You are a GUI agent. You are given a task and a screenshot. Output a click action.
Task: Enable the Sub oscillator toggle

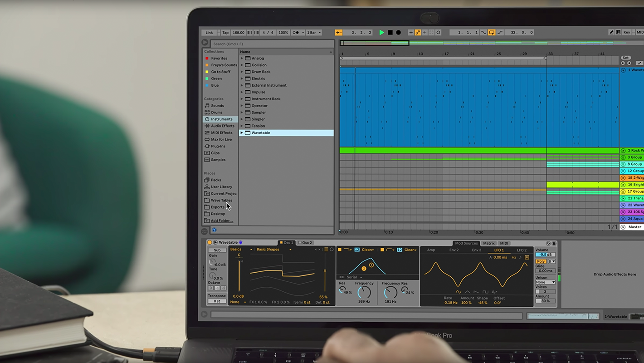(x=217, y=250)
